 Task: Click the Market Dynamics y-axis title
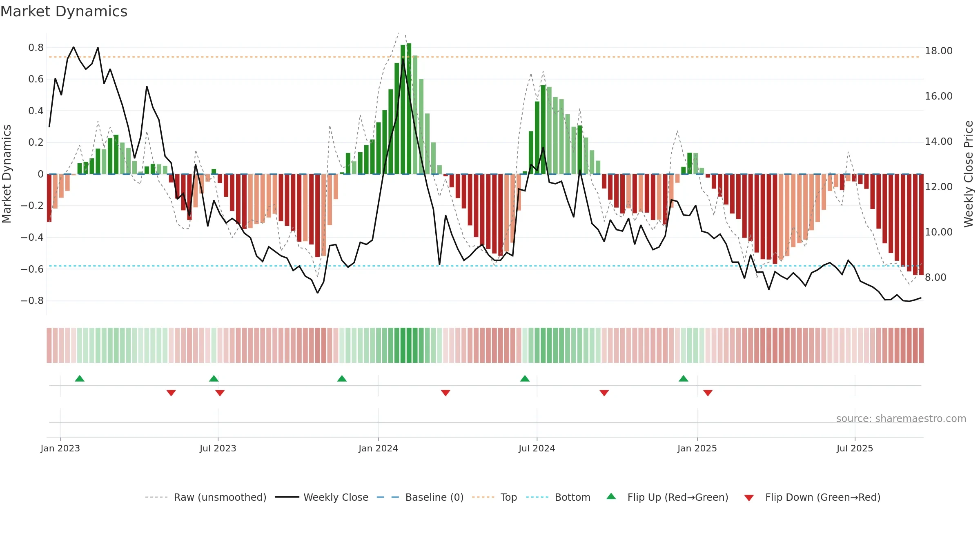(x=7, y=174)
